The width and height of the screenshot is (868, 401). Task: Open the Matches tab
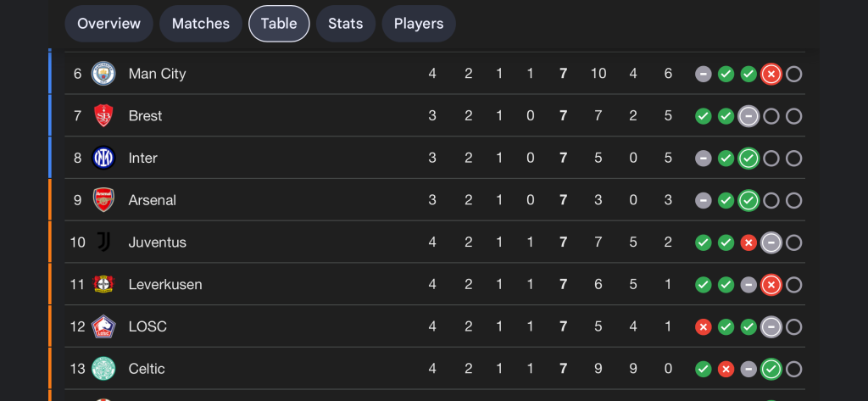[x=201, y=24]
